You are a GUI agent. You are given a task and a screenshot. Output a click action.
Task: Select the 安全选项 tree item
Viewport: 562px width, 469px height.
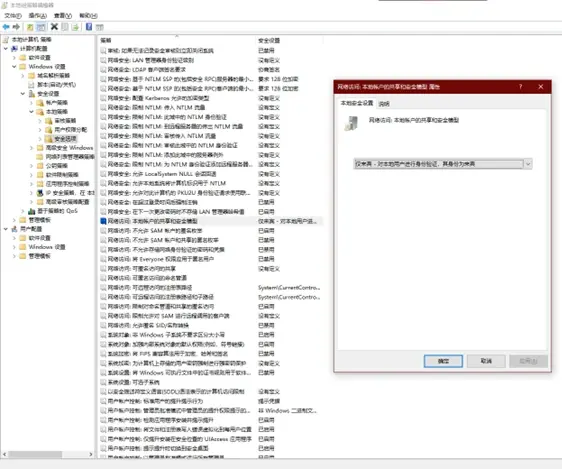[65, 139]
